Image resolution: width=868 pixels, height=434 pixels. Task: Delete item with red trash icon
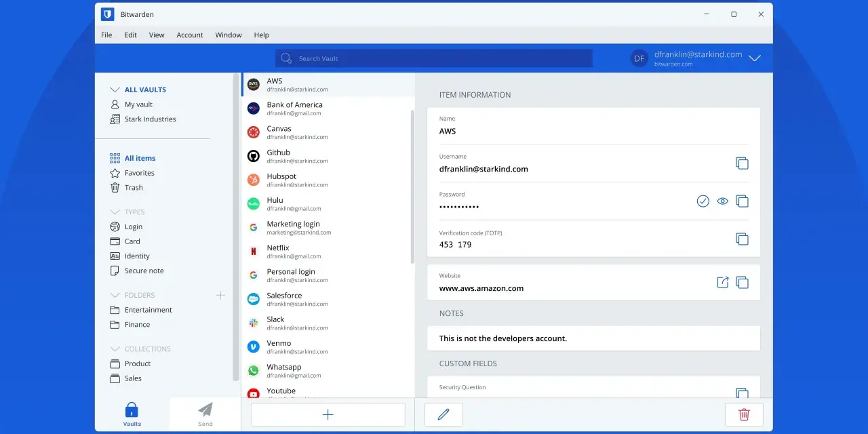click(x=744, y=414)
